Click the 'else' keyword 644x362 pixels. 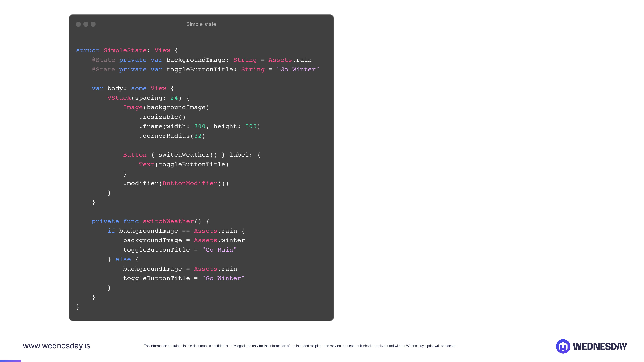[123, 259]
